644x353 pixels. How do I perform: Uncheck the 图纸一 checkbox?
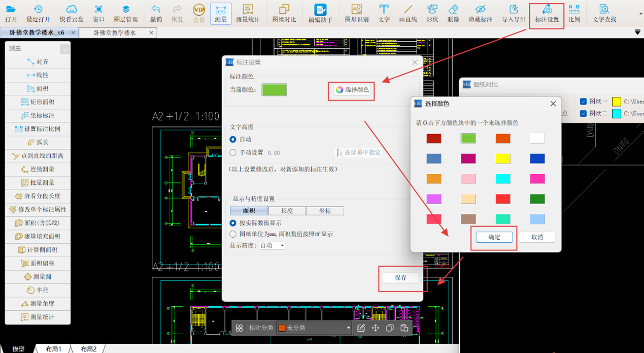click(x=583, y=101)
